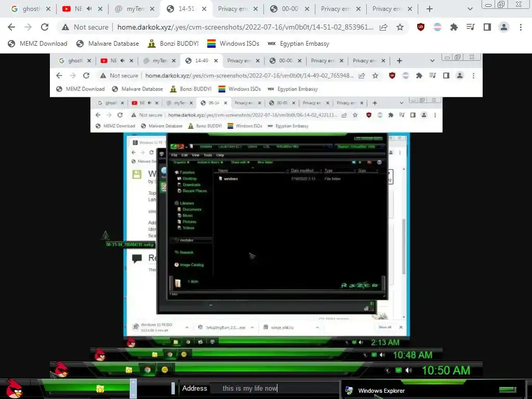Close the '00-00' tab
Image resolution: width=532 pixels, height=399 pixels.
(x=307, y=9)
